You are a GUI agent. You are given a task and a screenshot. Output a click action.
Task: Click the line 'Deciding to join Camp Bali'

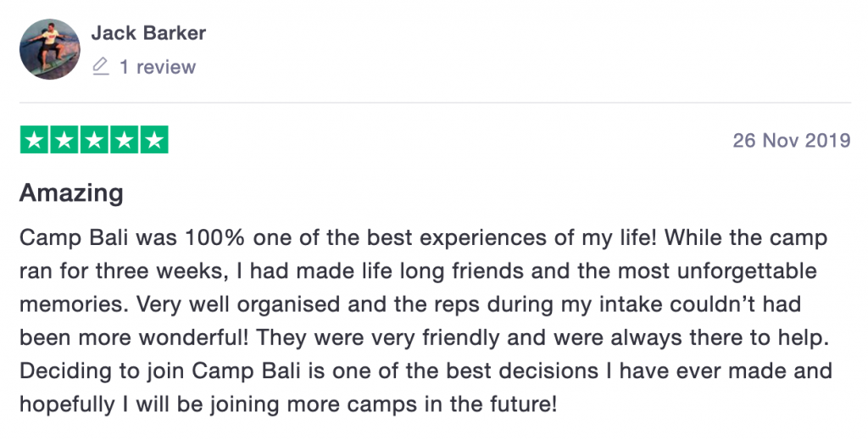pos(426,370)
